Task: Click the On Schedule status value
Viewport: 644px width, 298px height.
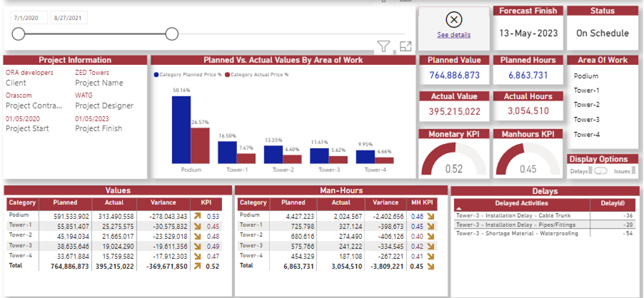Action: point(602,34)
